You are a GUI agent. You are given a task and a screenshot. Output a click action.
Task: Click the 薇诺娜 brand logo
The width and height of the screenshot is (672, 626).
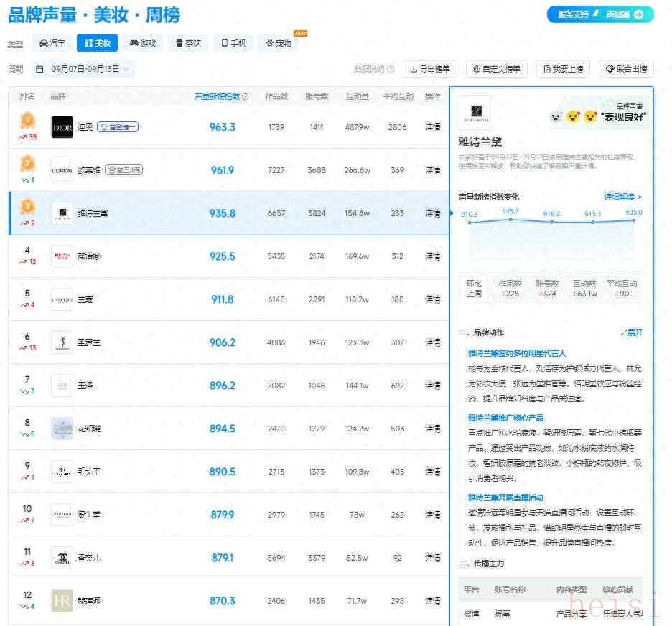[x=62, y=256]
